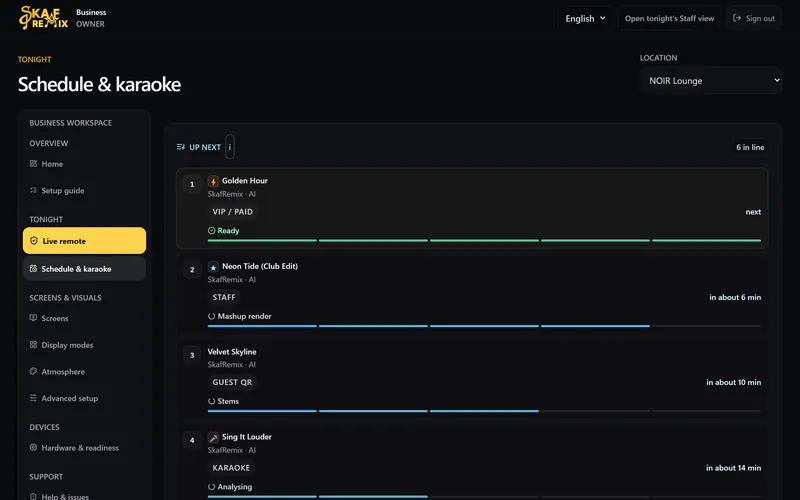Viewport: 800px width, 500px height.
Task: Click the 'in about 6 min' text
Action: point(735,297)
